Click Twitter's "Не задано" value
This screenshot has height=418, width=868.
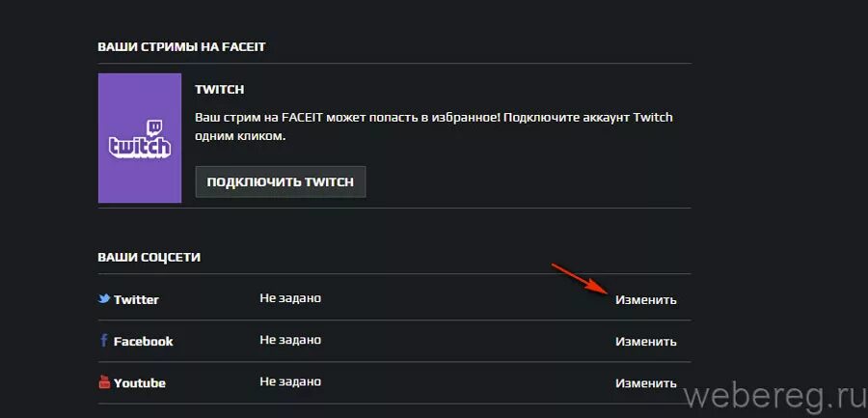pyautogui.click(x=289, y=298)
